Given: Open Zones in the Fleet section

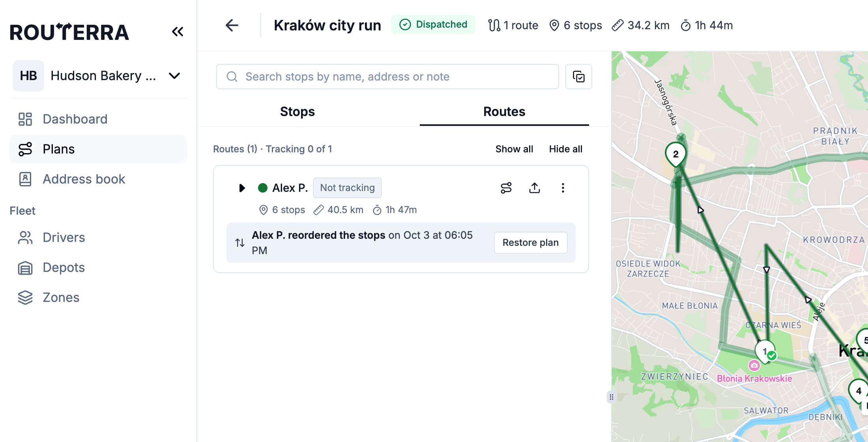Looking at the screenshot, I should [x=98, y=298].
